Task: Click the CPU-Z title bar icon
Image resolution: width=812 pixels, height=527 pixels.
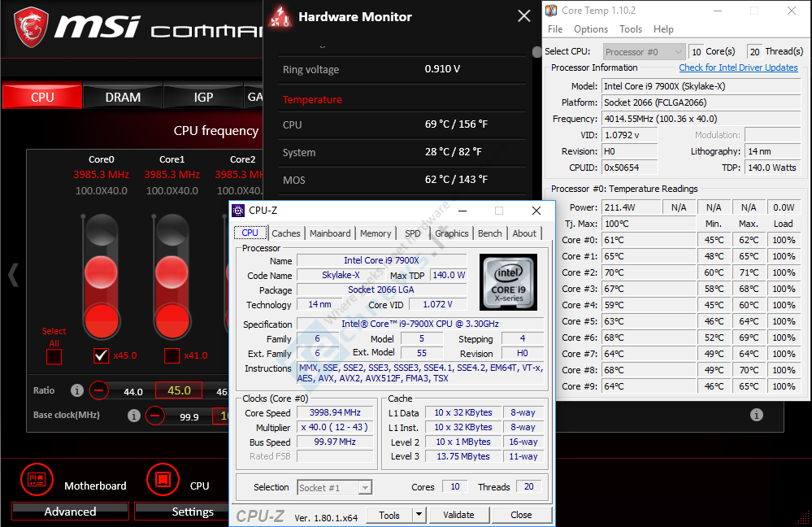Action: 238,211
